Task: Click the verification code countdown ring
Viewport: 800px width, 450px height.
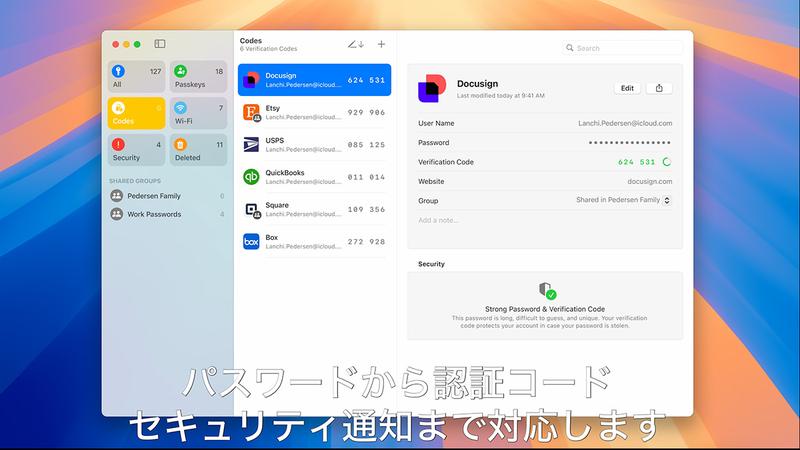Action: 666,162
